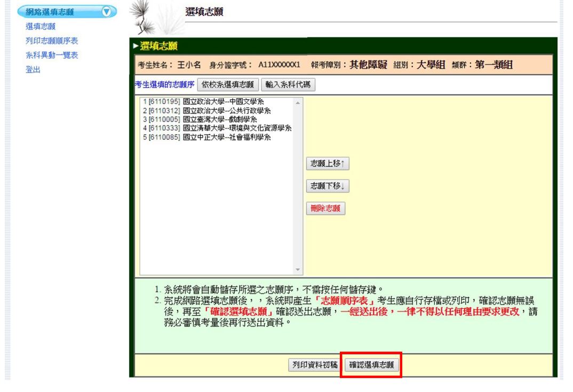573x392 pixels.
Task: Click the 列印資料初稿 print draft button
Action: coord(315,365)
